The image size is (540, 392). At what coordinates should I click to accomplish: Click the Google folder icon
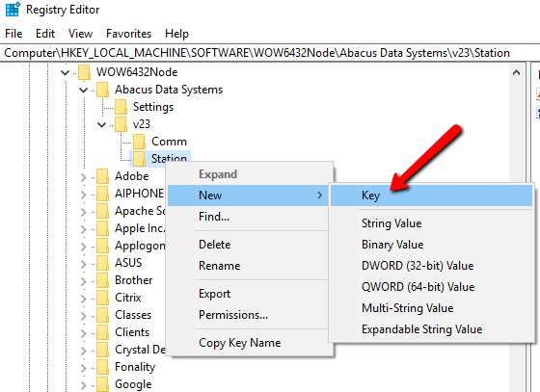102,384
